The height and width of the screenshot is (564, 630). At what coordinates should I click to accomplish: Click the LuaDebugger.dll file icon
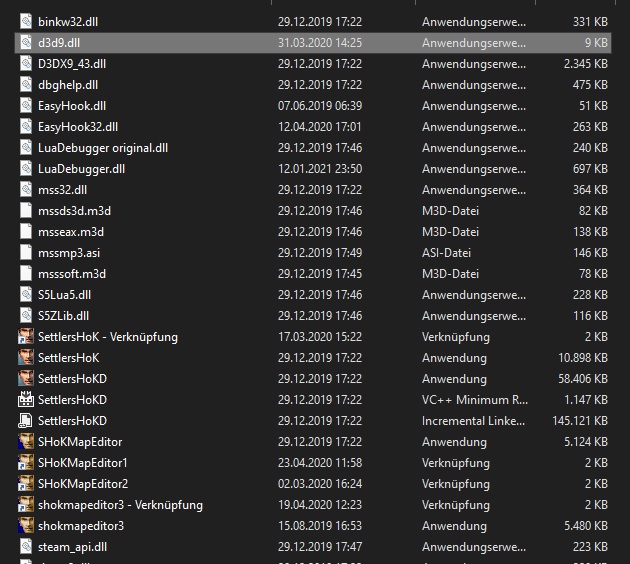(x=27, y=168)
